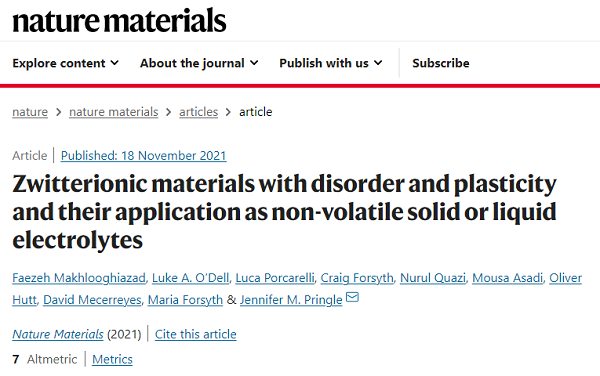600x376 pixels.
Task: Go to the nature breadcrumb link
Action: pyautogui.click(x=30, y=112)
